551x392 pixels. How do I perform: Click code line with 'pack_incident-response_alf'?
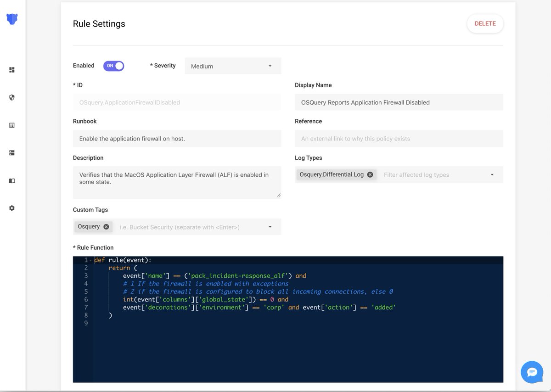tap(214, 276)
